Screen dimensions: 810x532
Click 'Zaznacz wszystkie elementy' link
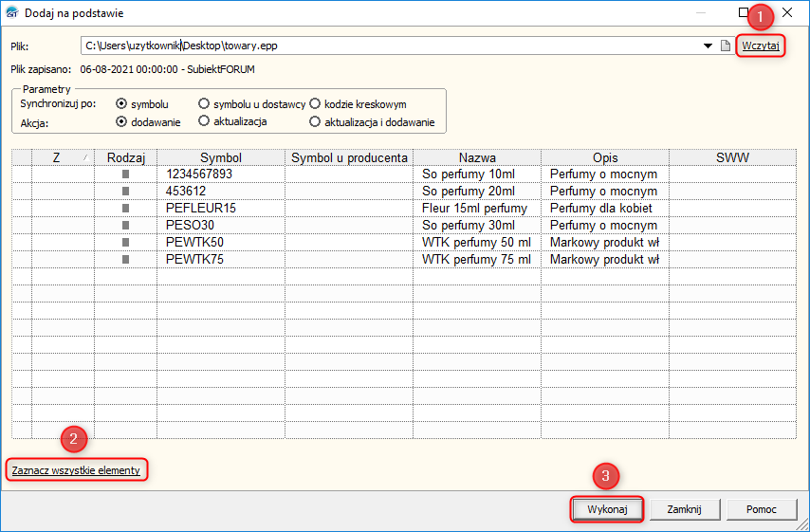coord(76,469)
